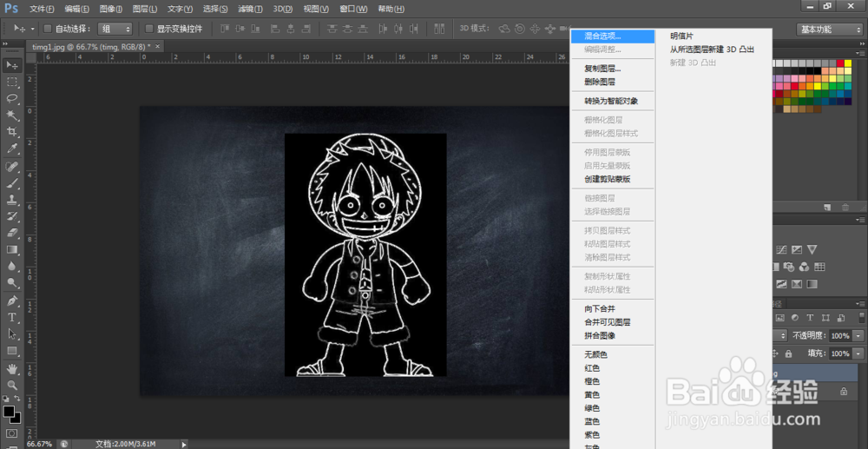
Task: Open the Layers panel flyout menu
Action: 861,302
